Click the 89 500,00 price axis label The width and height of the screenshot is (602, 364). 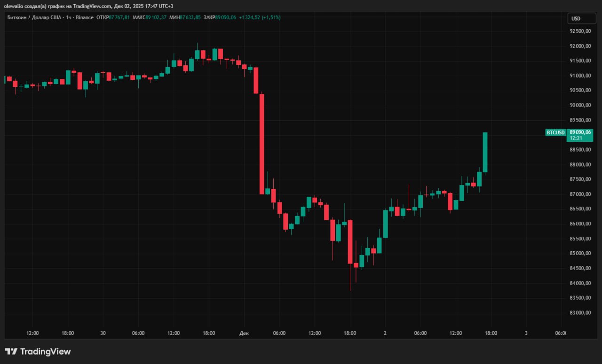point(580,120)
